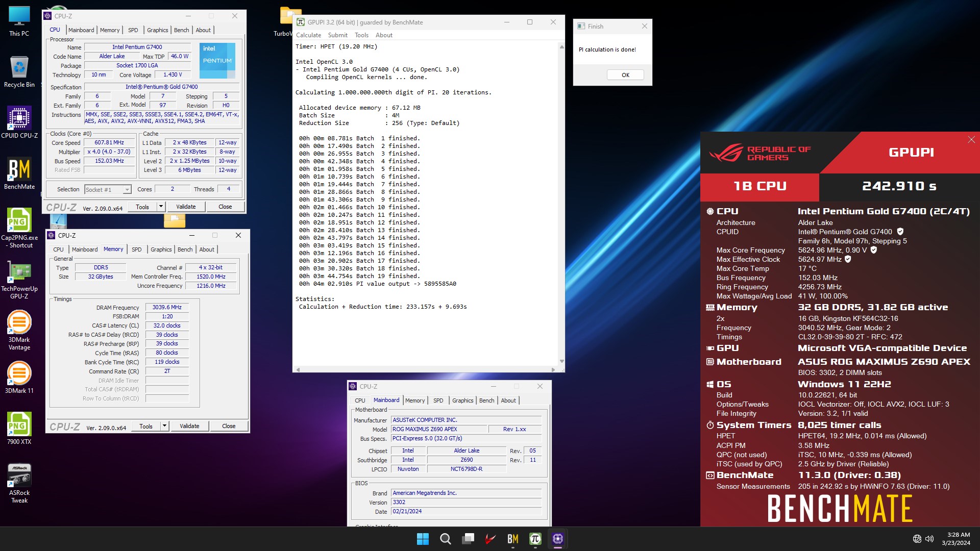This screenshot has width=980, height=551.
Task: Click GPUPI vertical scrollbar down arrow
Action: (x=561, y=361)
